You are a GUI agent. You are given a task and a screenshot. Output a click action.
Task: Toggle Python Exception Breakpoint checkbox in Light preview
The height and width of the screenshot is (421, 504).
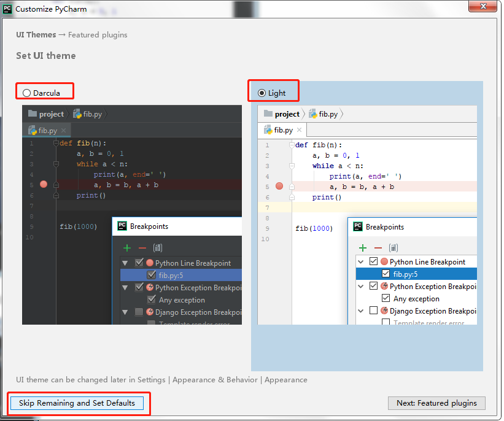(373, 286)
